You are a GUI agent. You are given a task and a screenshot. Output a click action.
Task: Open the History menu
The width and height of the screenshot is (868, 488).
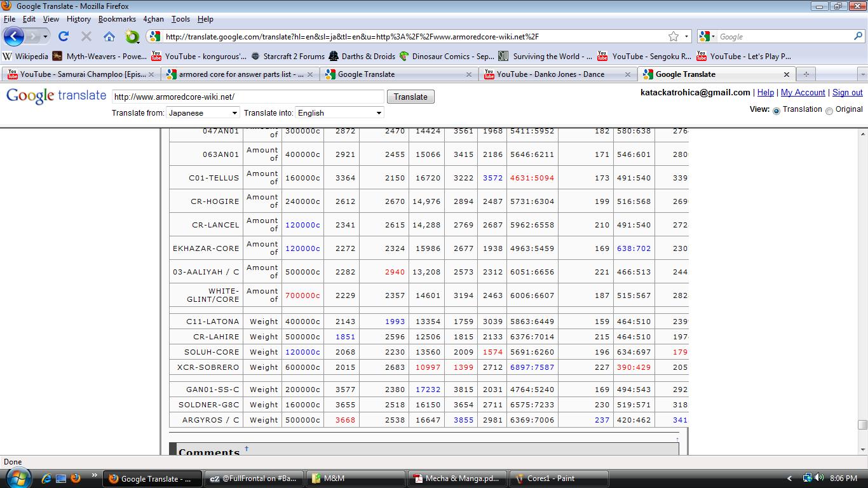click(x=79, y=19)
